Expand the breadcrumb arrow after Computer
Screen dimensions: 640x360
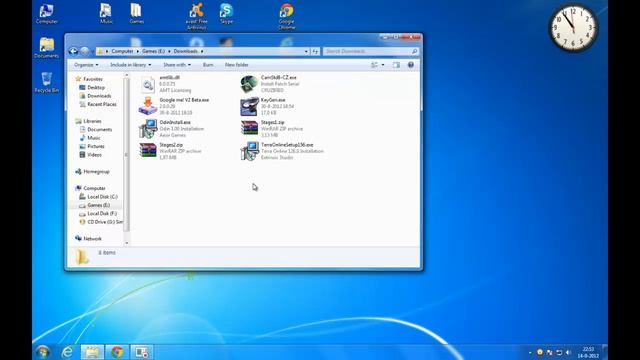click(138, 51)
